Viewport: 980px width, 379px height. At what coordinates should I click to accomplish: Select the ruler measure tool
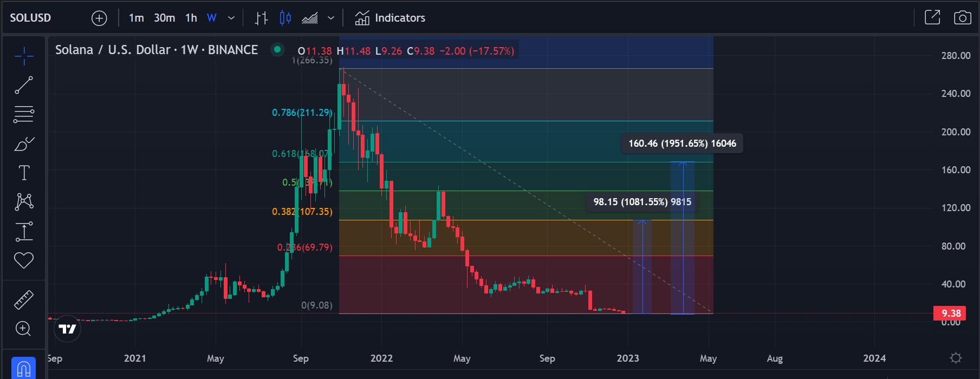point(24,299)
